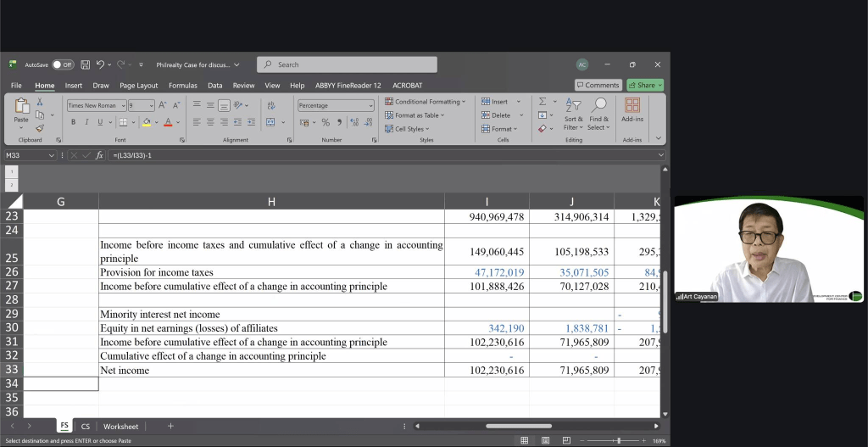This screenshot has height=447, width=868.
Task: Expand the font name dropdown
Action: click(123, 106)
